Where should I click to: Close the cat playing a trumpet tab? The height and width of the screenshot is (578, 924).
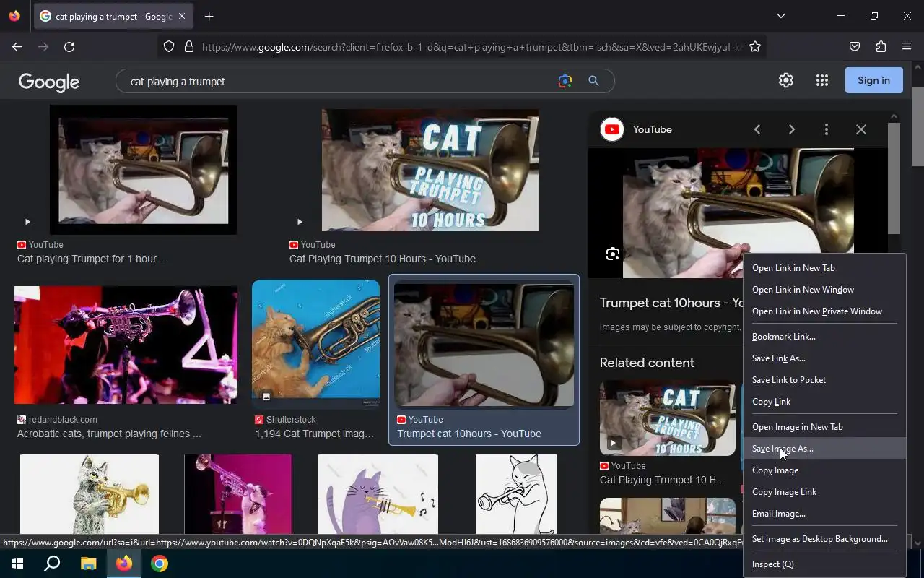(x=181, y=16)
